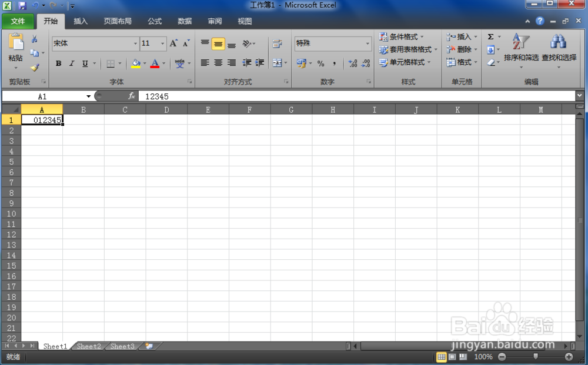Toggle middle vertical alignment
The image size is (588, 365).
pos(218,44)
